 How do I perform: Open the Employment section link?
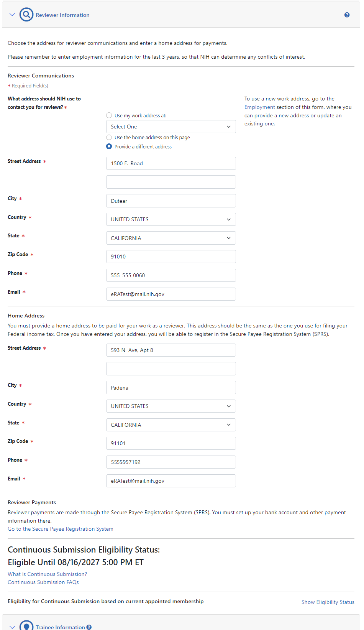[259, 107]
